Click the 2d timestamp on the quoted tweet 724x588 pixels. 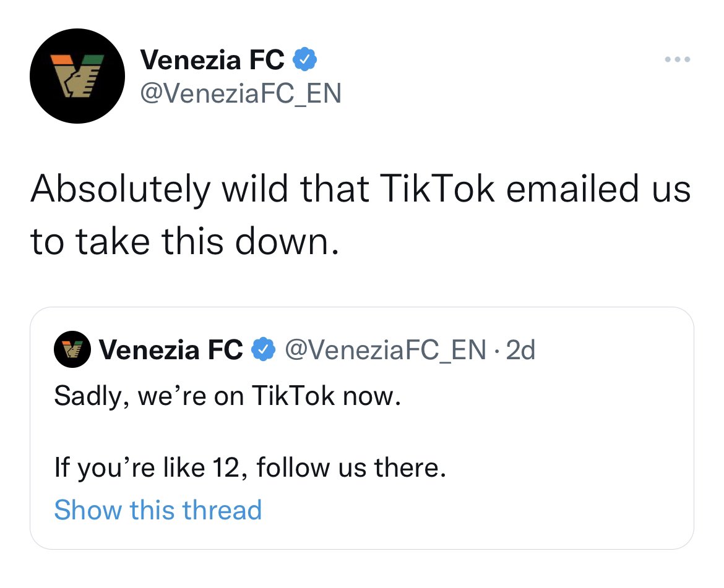(520, 349)
